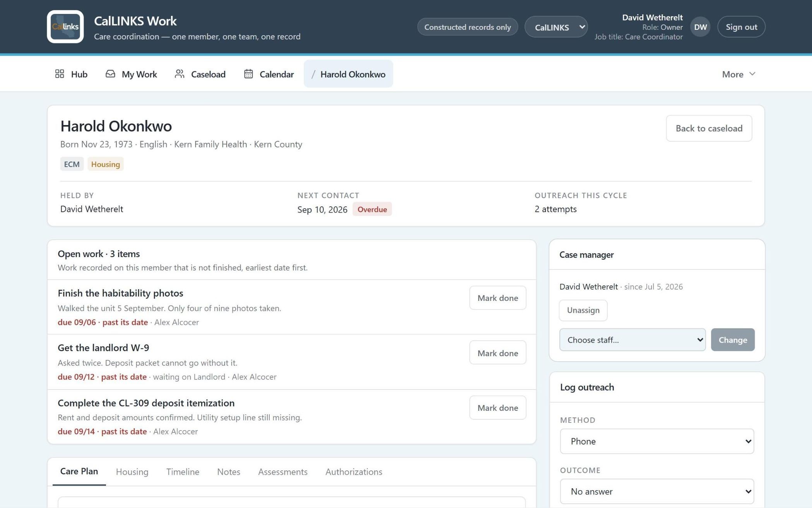Mark done the CL-309 deposit itemization
Screen dimensions: 812x508
497,407
